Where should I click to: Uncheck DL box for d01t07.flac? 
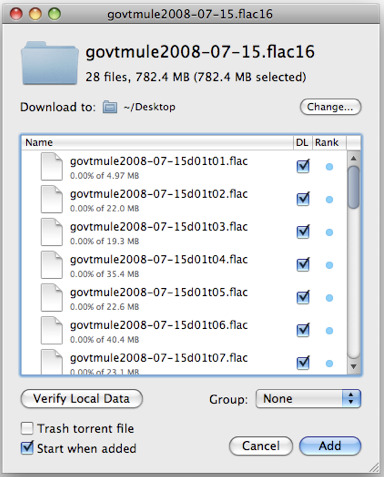[x=303, y=363]
